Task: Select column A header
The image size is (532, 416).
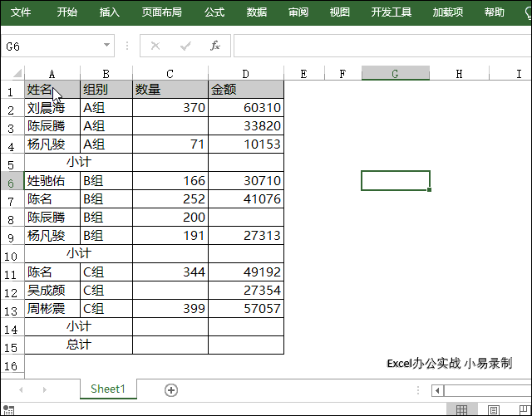Action: tap(52, 74)
